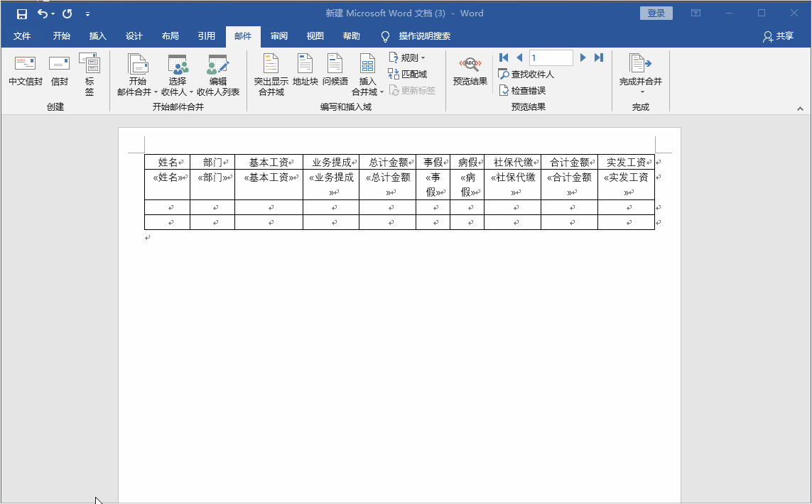Click the 标签 labels tool
812x504 pixels.
(x=90, y=75)
